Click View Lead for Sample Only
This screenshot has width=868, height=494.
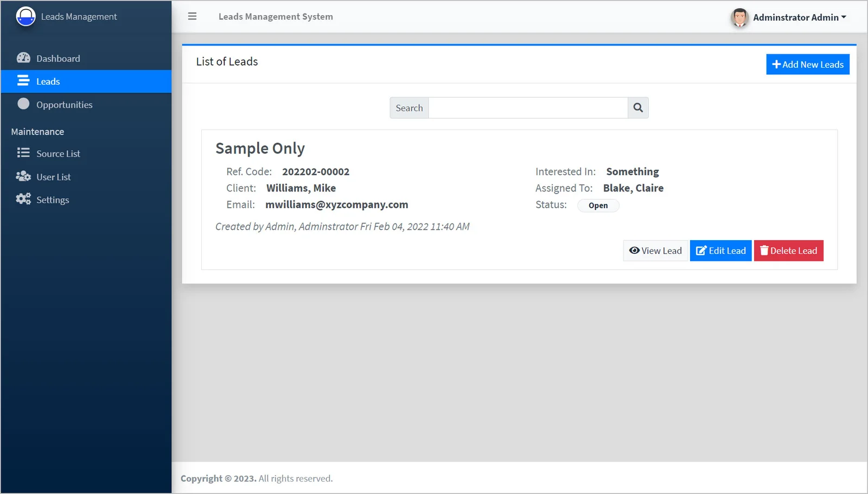[655, 251]
